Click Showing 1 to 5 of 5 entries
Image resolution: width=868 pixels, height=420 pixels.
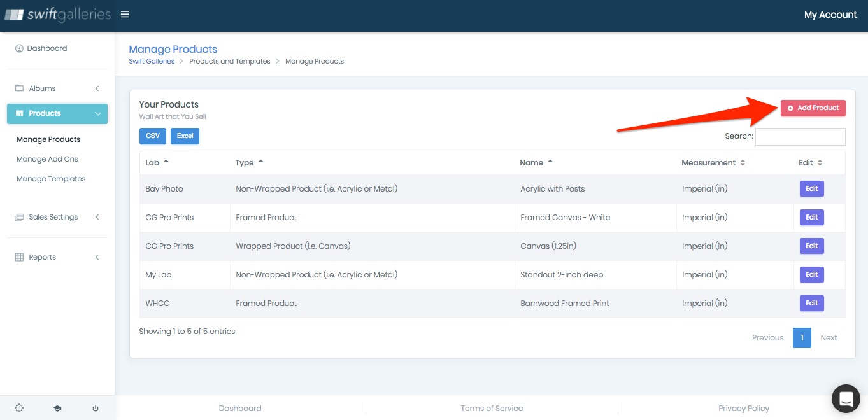(x=187, y=332)
